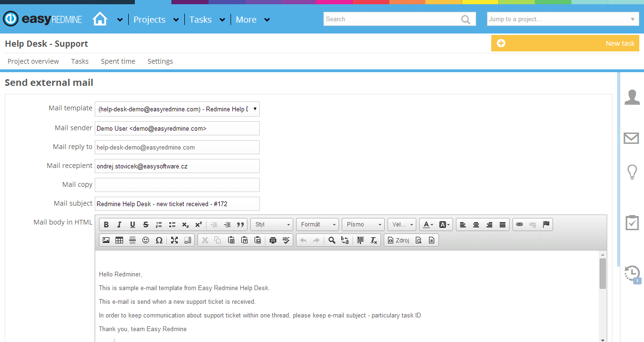Viewport: 644px width, 342px height.
Task: Preview the mail document
Action: tap(419, 240)
